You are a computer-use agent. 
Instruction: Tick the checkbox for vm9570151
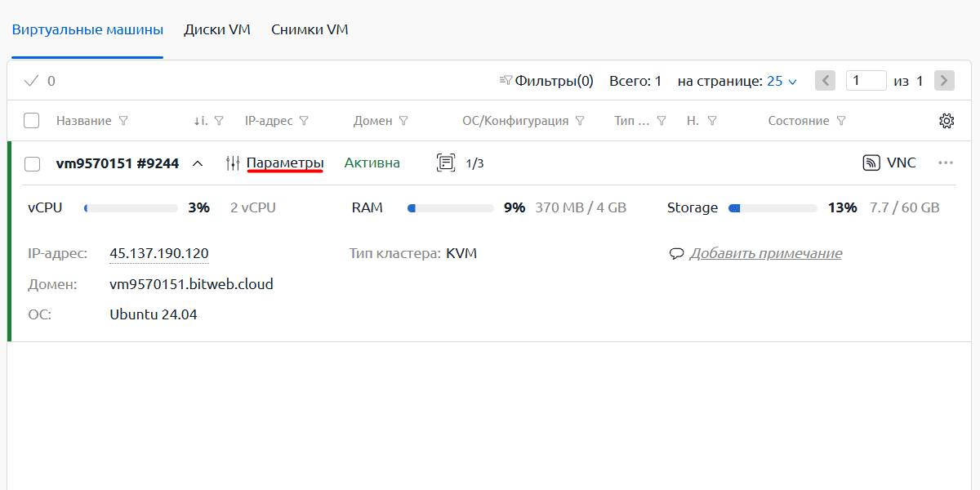32,163
